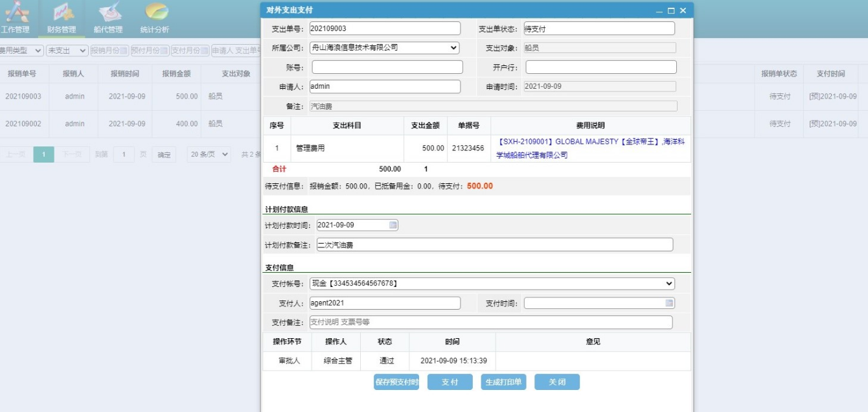The image size is (868, 412).
Task: Expand the 未支出 status dropdown
Action: (x=67, y=51)
